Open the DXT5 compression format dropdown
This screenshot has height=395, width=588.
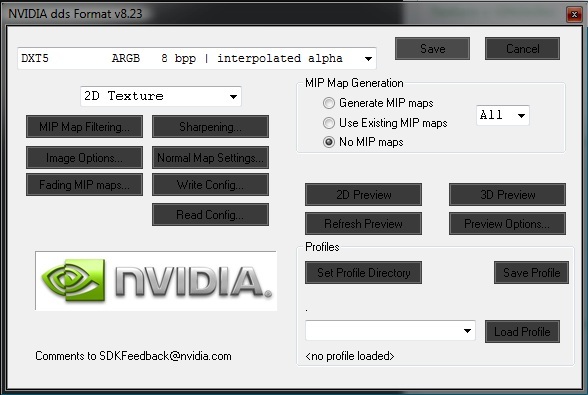[196, 59]
